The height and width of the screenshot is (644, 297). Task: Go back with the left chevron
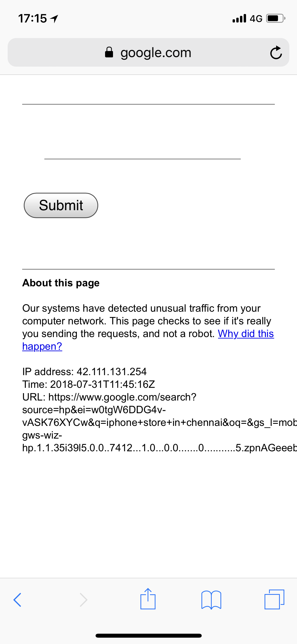click(x=17, y=600)
